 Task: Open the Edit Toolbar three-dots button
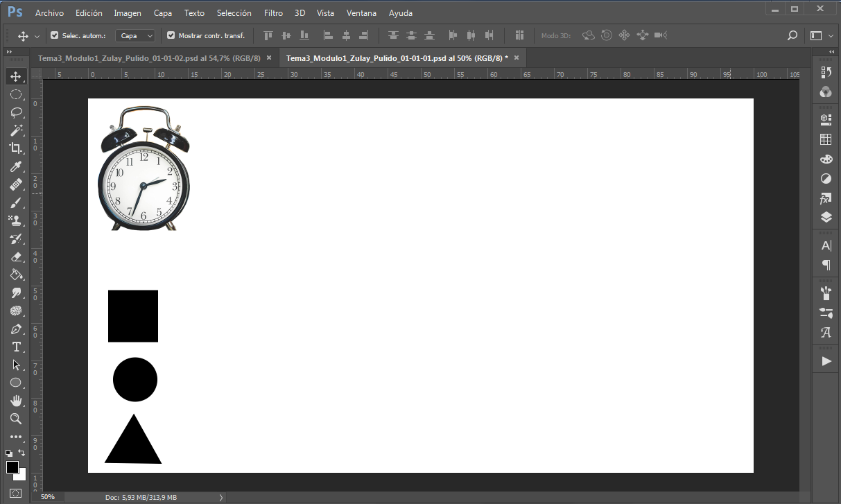15,437
